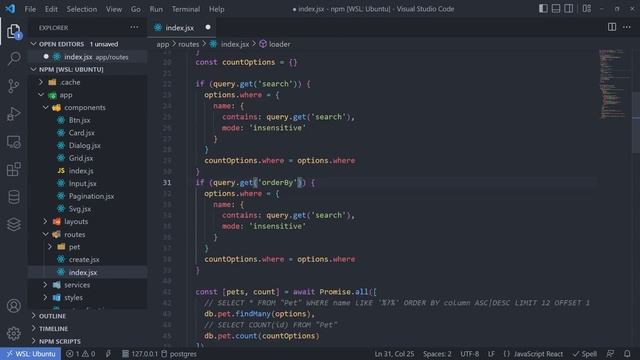Screen dimensions: 640x360
Task: Click the feedback icon in status bar
Action: (610, 354)
